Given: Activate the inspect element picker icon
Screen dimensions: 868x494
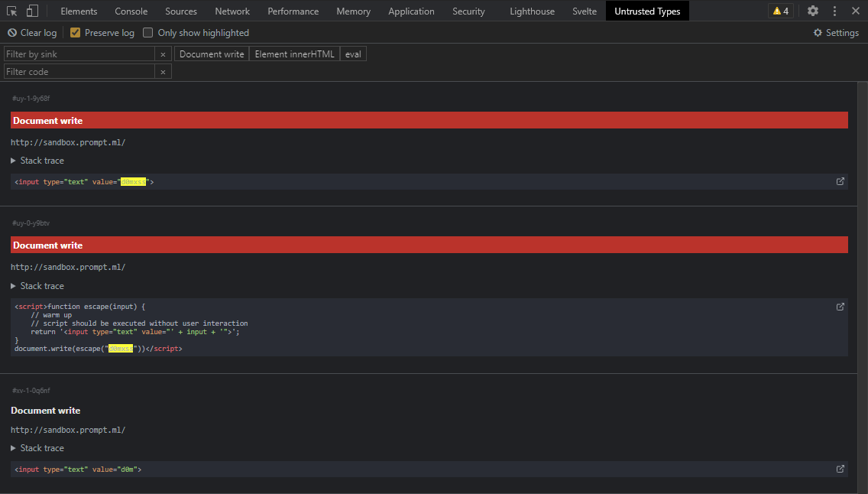Looking at the screenshot, I should (11, 11).
